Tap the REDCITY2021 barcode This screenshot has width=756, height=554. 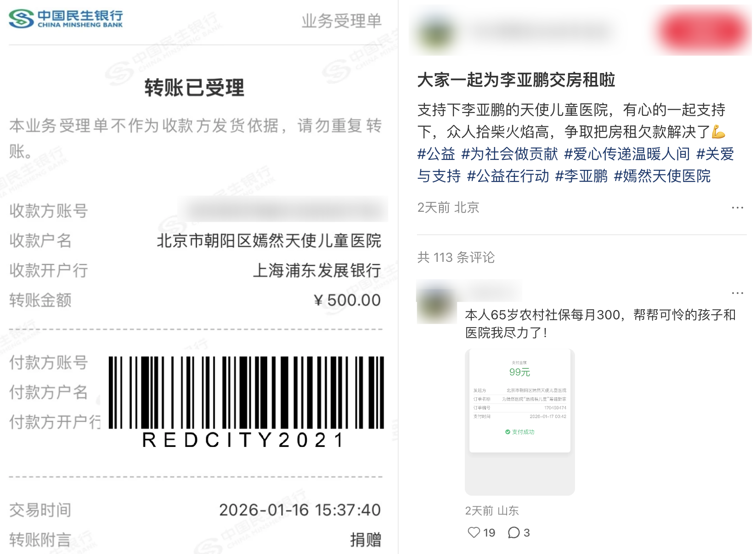click(x=246, y=402)
